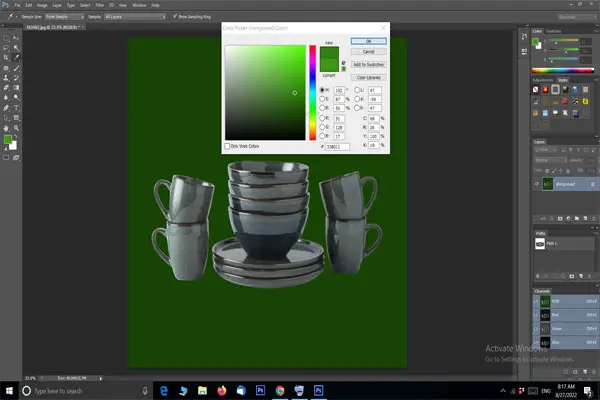Apply the Default Style (None) swatch
Image resolution: width=600 pixels, height=400 pixels.
[x=535, y=90]
